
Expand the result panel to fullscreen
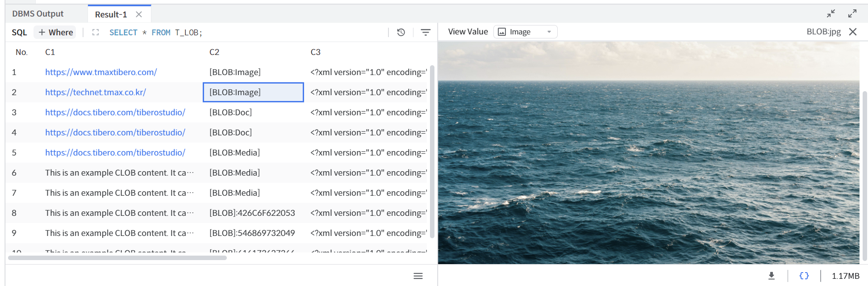click(852, 13)
